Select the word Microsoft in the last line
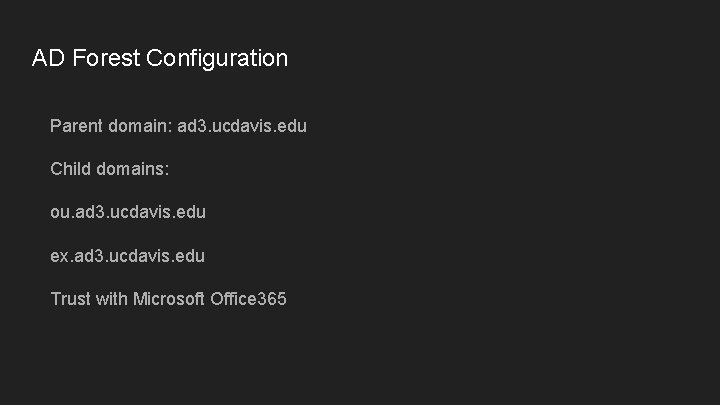720x405 pixels. 169,299
